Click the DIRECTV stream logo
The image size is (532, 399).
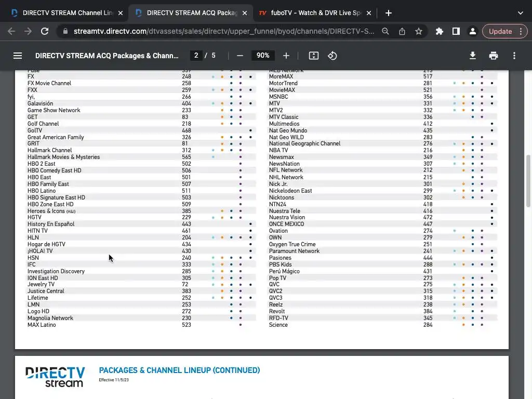tap(55, 377)
